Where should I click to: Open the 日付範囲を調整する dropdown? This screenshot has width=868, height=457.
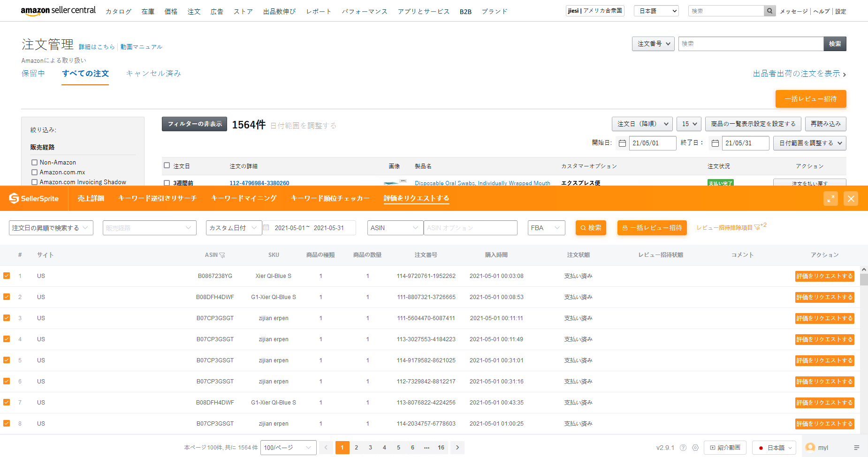coord(810,143)
